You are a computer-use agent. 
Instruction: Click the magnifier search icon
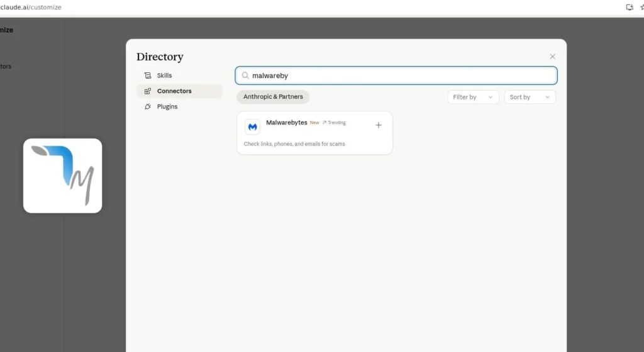pyautogui.click(x=245, y=76)
